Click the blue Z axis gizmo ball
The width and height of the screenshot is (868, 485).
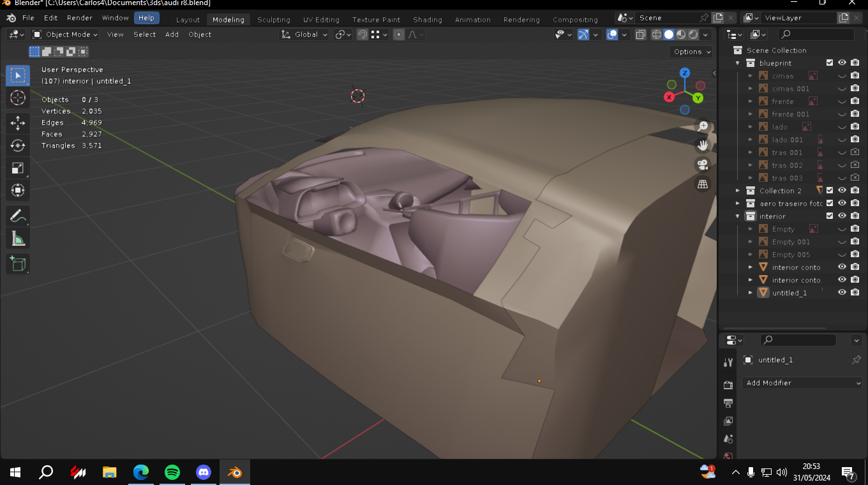coord(685,73)
